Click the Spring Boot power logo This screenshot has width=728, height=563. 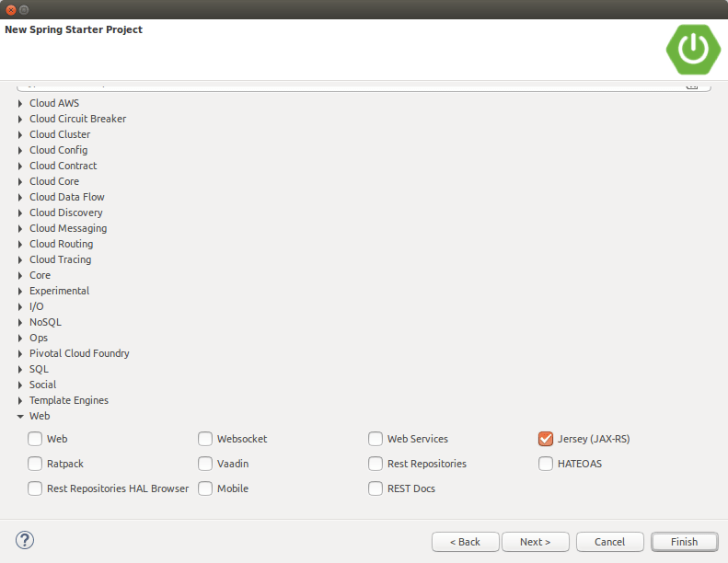pos(693,49)
